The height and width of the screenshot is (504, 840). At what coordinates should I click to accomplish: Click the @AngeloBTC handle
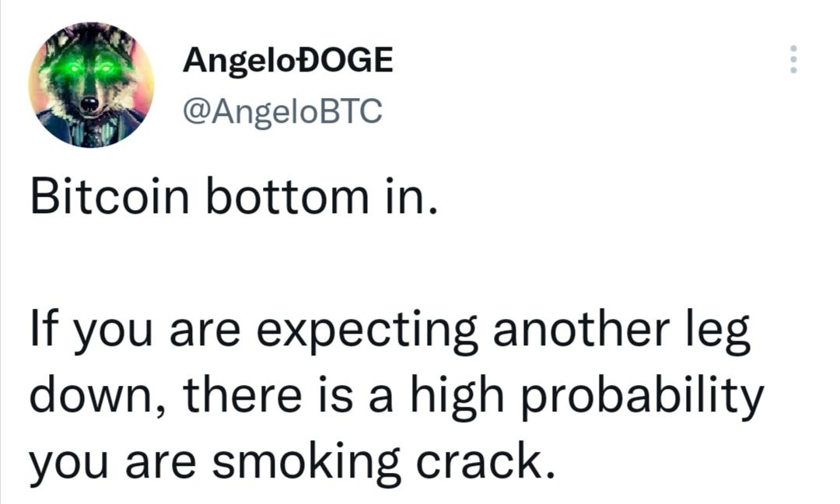282,112
